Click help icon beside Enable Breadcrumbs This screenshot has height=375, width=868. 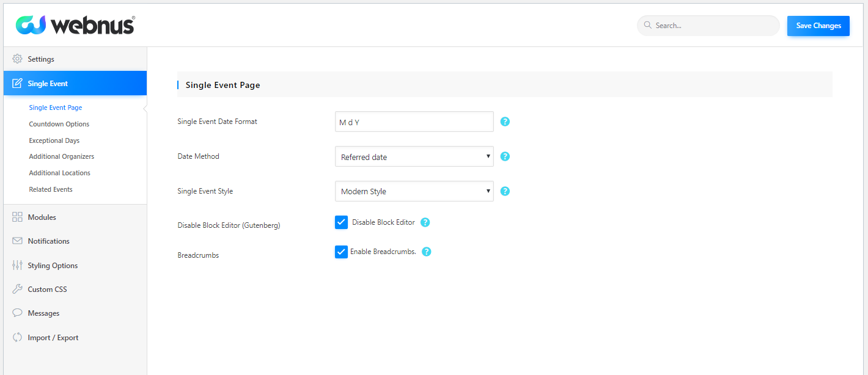point(427,252)
